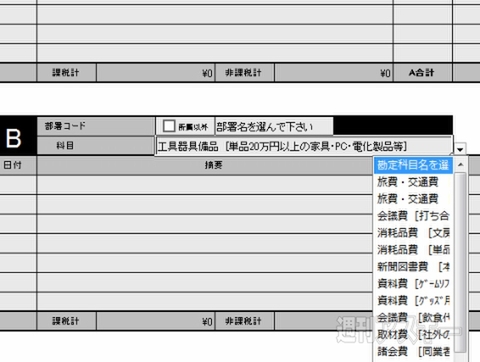
Task: Click the 非課税計 label in section B's totals row
Action: 244,321
